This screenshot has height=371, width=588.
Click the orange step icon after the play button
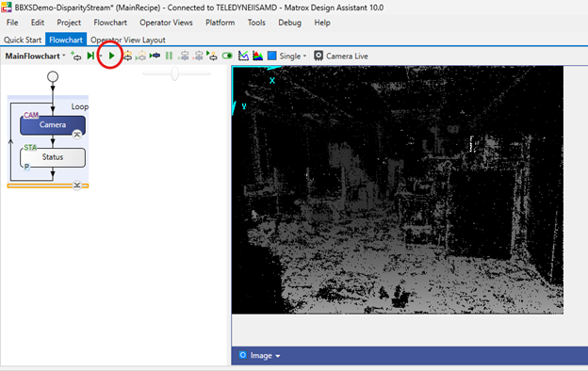pyautogui.click(x=128, y=56)
